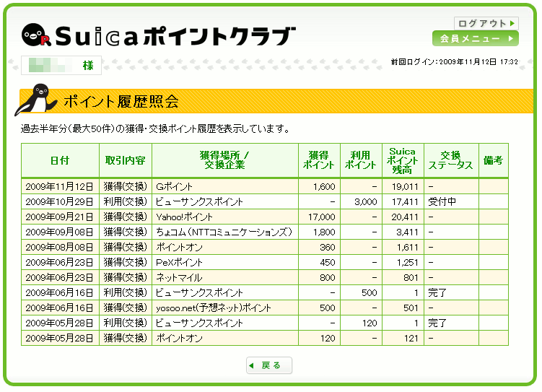The width and height of the screenshot is (542, 392).
Task: Click the 獲得場所/交換企業 column header
Action: (x=225, y=160)
